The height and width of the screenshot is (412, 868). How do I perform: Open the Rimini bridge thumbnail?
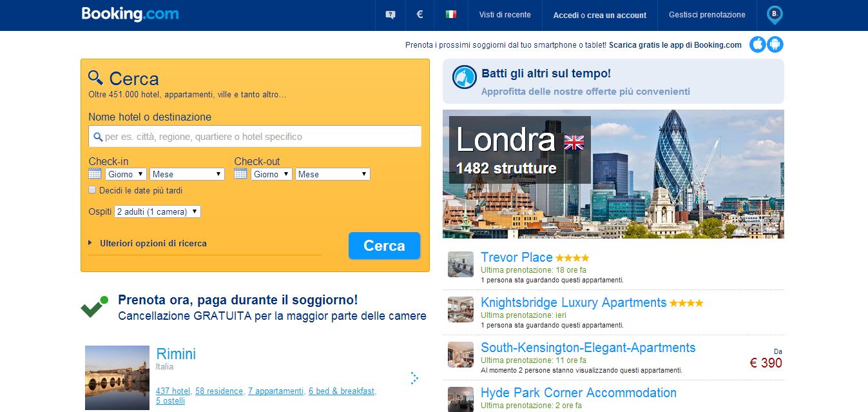pos(117,378)
